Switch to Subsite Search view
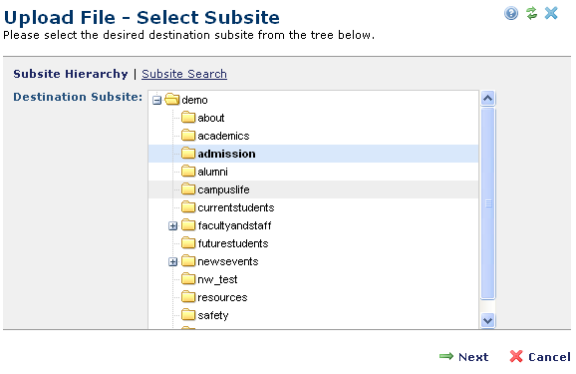Image resolution: width=576 pixels, height=374 pixels. point(184,74)
